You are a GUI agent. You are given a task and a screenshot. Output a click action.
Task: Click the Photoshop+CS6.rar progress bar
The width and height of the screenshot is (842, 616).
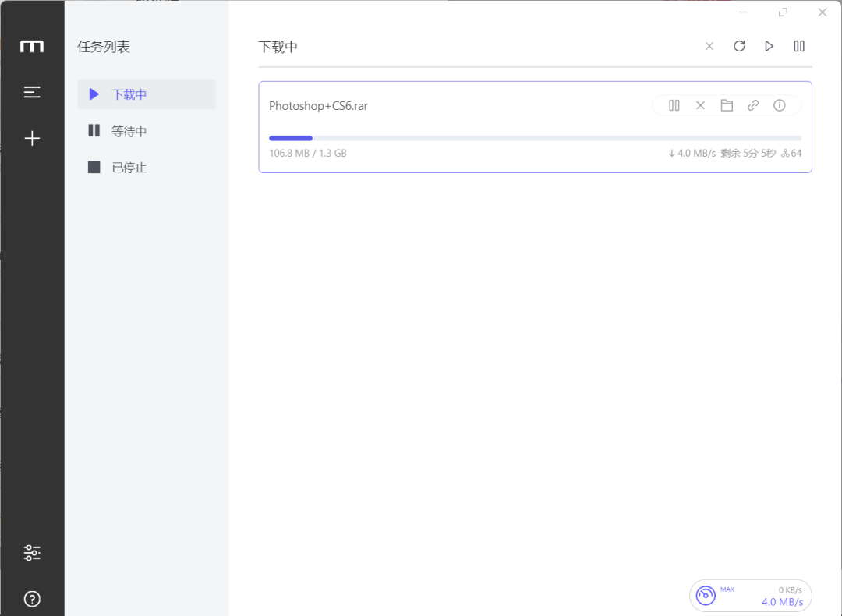pos(535,139)
